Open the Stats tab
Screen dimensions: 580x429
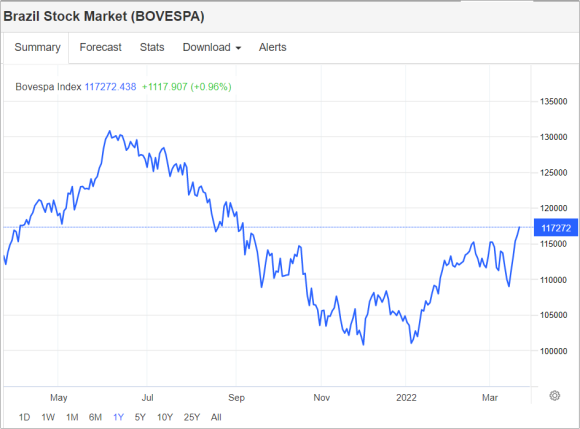tap(152, 47)
